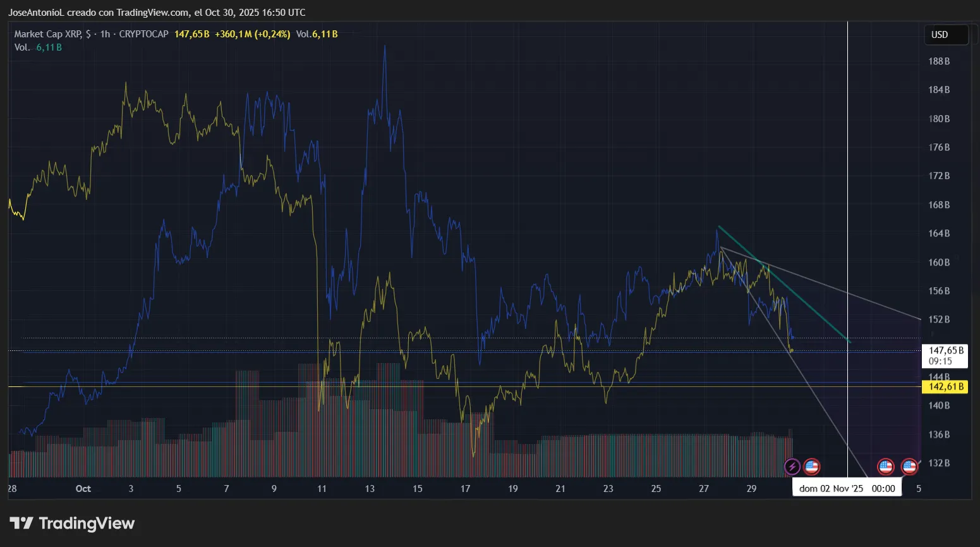Open the TradingView.com attribution link
Viewport: 980px width, 547px height.
coord(156,12)
